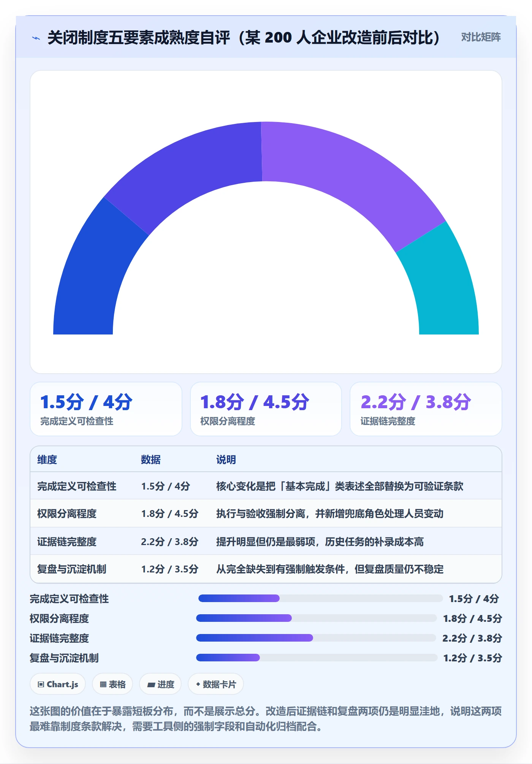Viewport: 532px width, 764px height.
Task: Click the 权限分离程度 progress bar
Action: click(317, 618)
